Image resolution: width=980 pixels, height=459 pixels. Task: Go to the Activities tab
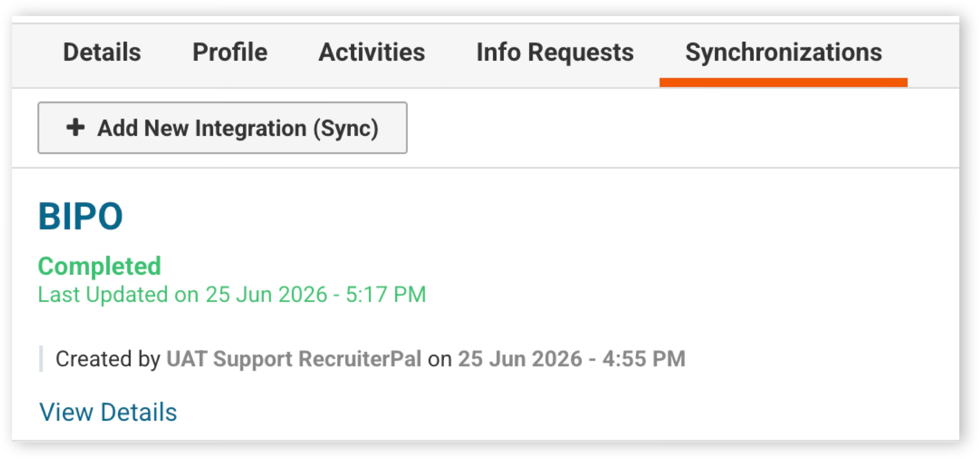pos(372,52)
